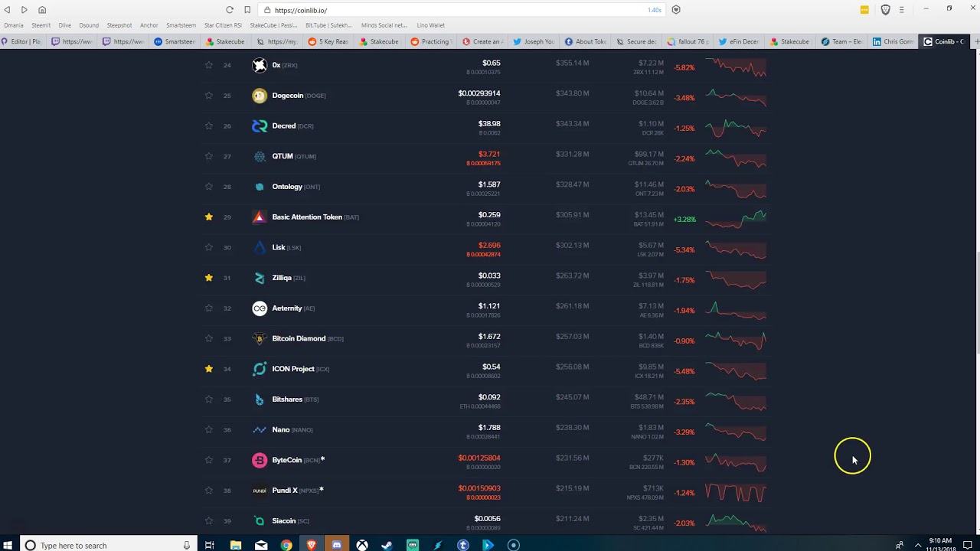980x551 pixels.
Task: Switch to the Joseph You Twitter tab
Action: pos(534,41)
